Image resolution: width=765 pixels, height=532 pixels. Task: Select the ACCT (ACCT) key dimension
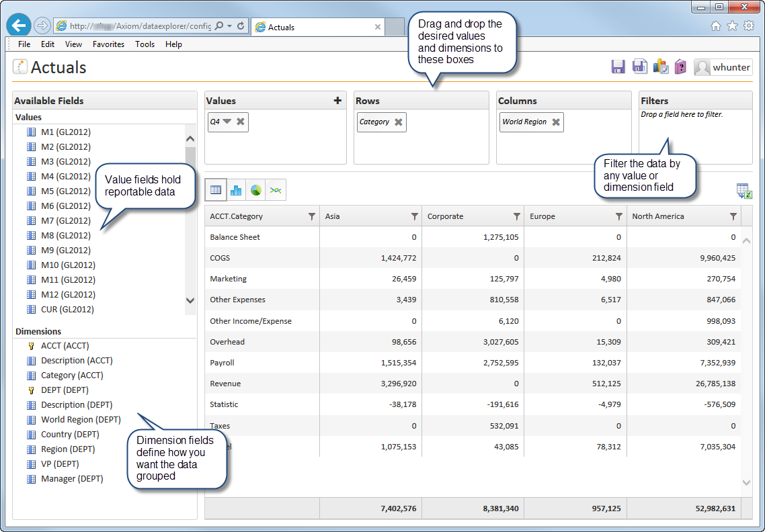pyautogui.click(x=58, y=346)
